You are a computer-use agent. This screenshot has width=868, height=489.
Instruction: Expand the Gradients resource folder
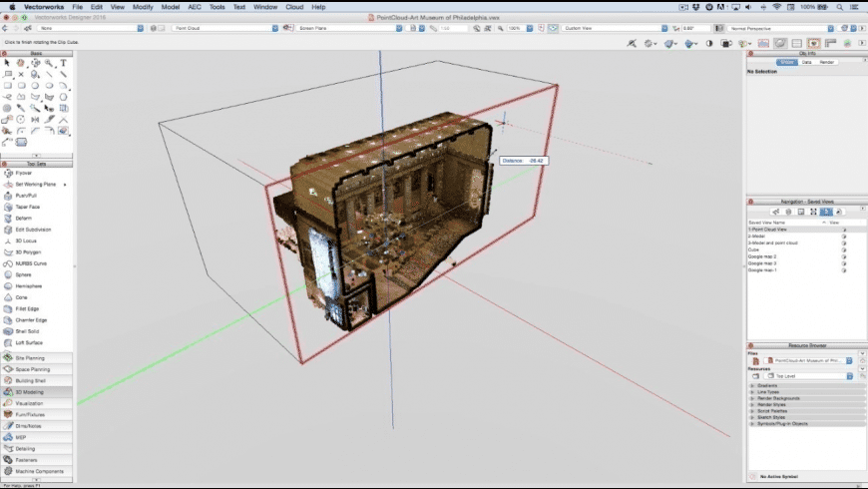pyautogui.click(x=752, y=385)
